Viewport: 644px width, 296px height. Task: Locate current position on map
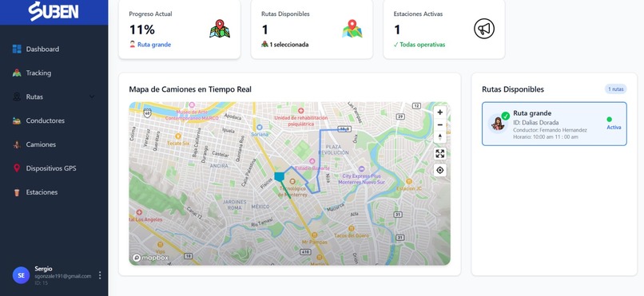pos(440,170)
